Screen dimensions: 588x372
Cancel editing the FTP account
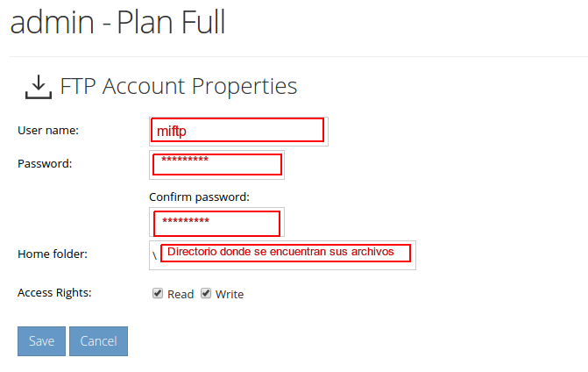tap(99, 341)
